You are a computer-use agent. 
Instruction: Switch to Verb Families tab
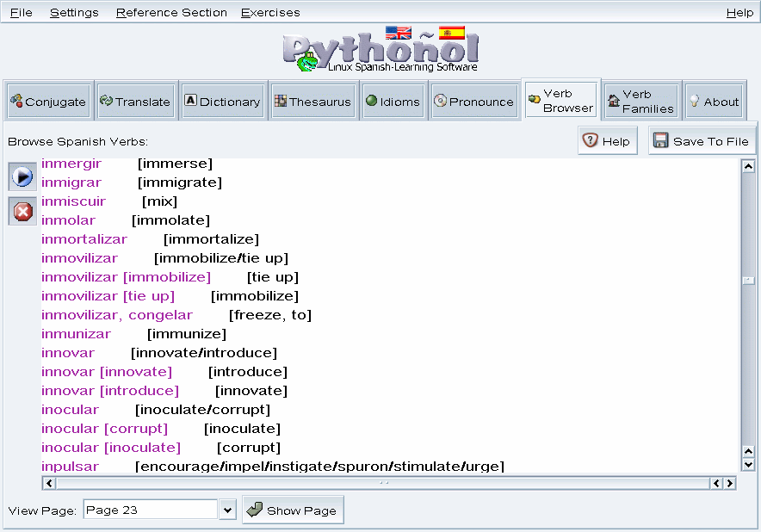[x=640, y=102]
